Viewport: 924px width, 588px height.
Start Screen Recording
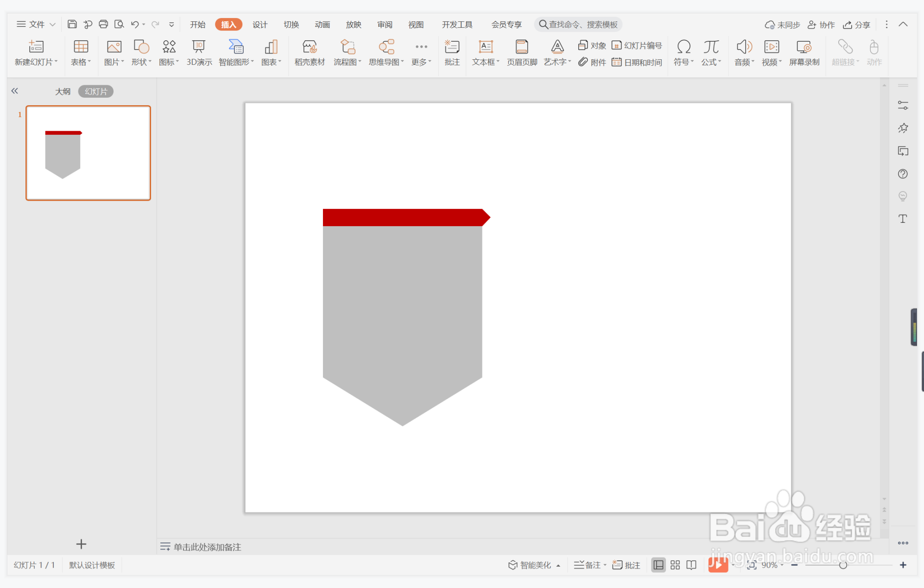click(x=804, y=53)
